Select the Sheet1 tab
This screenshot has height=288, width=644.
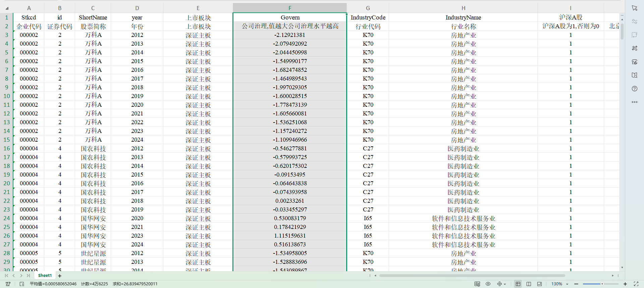point(45,276)
